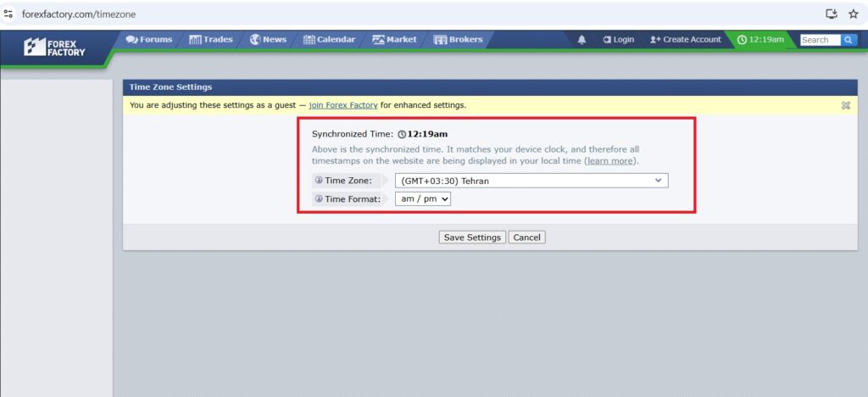Viewport: 868px width, 397px height.
Task: Click the notifications bell icon
Action: coord(581,40)
